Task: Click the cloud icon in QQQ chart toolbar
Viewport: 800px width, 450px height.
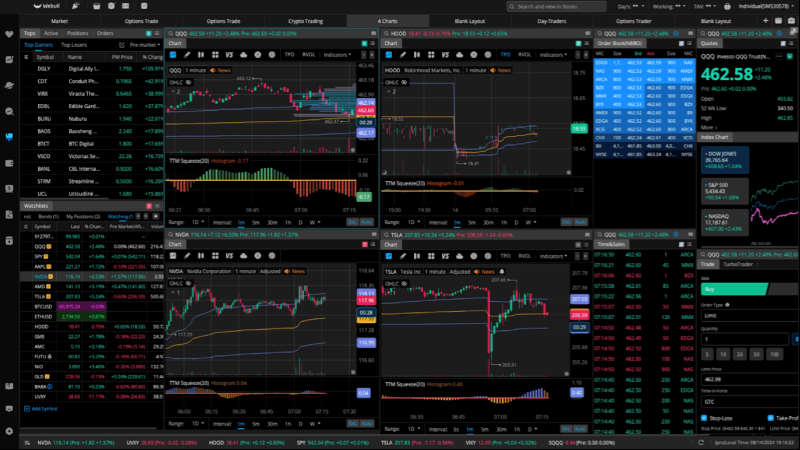Action: click(x=243, y=55)
